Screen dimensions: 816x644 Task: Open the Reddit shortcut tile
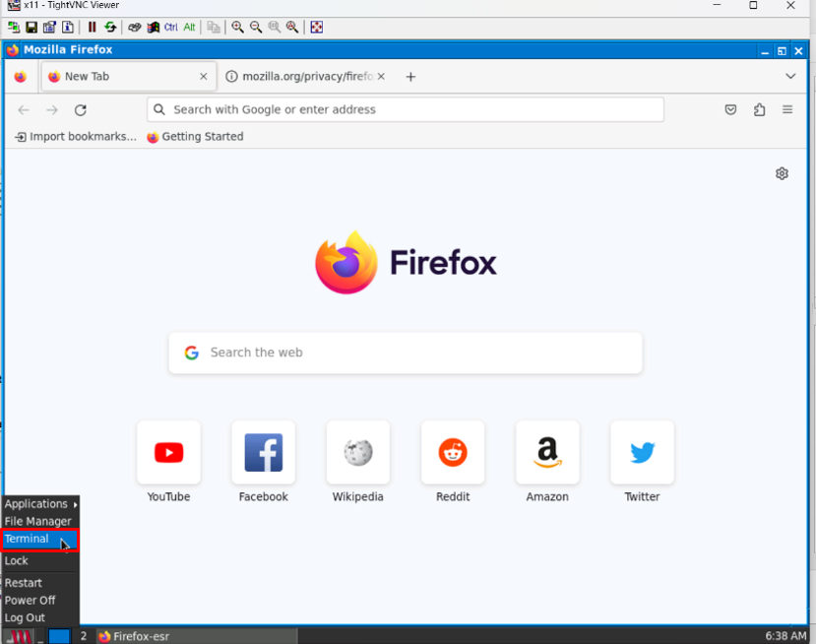pos(453,453)
